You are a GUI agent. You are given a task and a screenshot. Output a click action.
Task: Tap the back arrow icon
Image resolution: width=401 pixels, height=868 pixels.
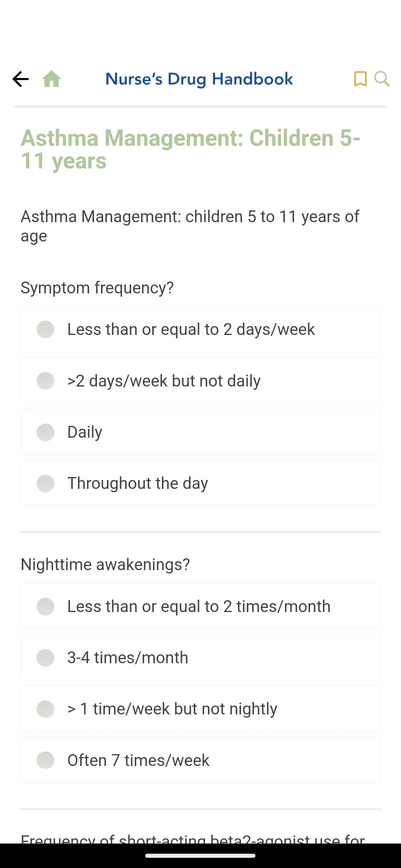coord(20,79)
